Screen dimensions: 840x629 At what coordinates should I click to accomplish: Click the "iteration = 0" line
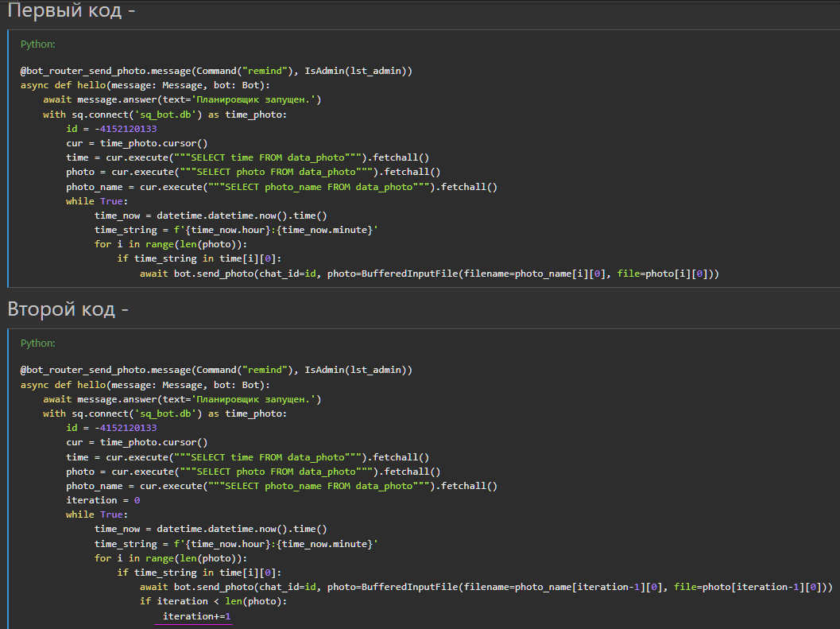click(x=103, y=500)
